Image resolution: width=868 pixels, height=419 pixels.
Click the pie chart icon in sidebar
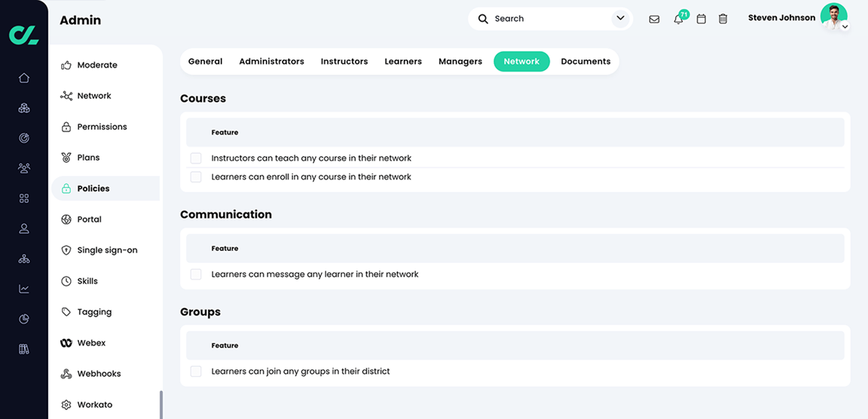[x=24, y=319]
